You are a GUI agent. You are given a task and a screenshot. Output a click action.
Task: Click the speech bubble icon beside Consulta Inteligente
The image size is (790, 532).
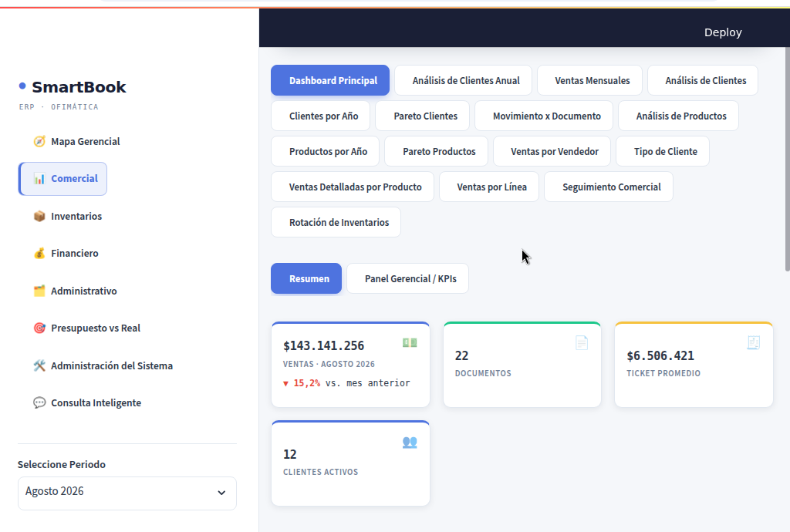(x=39, y=402)
